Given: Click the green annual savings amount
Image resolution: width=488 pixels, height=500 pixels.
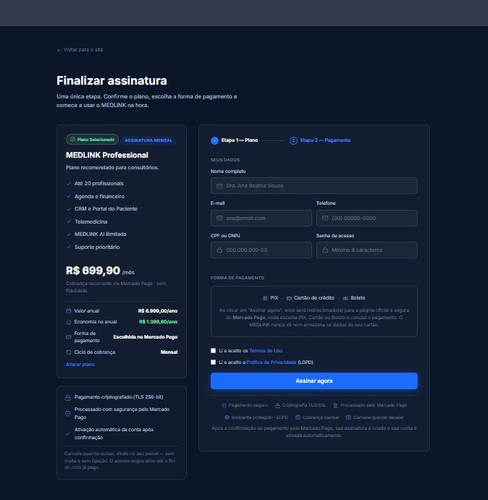Looking at the screenshot, I should 158,322.
